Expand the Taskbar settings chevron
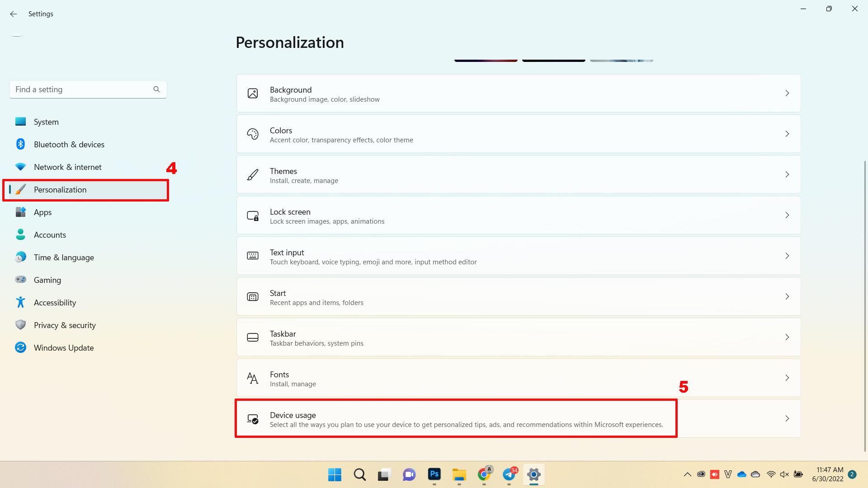Viewport: 868px width, 488px height. 787,338
